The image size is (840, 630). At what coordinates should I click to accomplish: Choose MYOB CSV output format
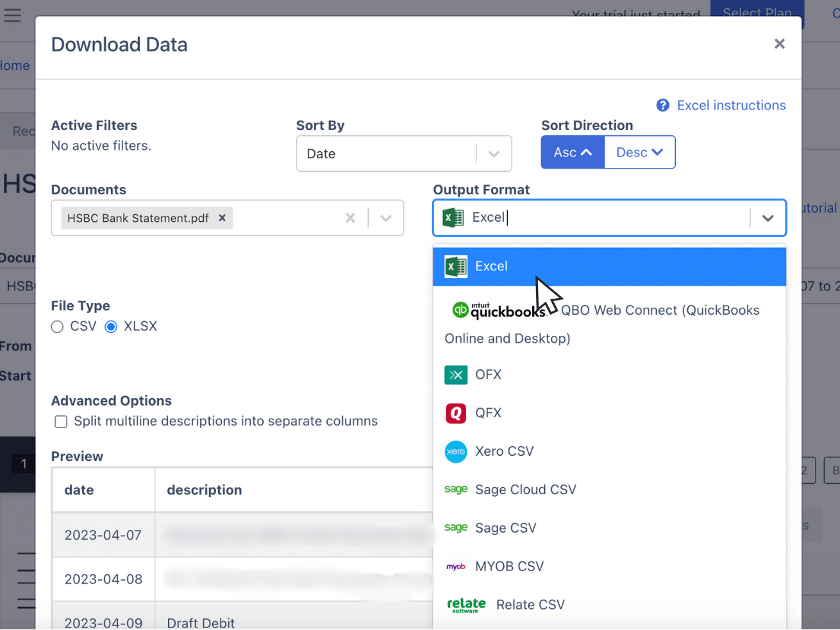(x=610, y=567)
